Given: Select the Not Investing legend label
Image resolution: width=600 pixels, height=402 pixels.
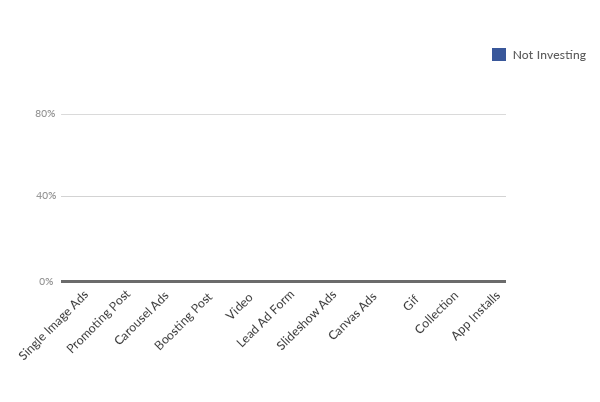Looking at the screenshot, I should 549,55.
